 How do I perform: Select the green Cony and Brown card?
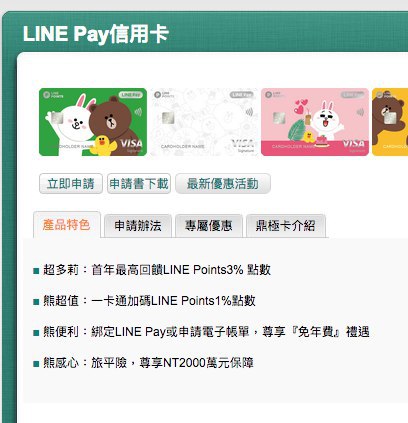(x=93, y=122)
